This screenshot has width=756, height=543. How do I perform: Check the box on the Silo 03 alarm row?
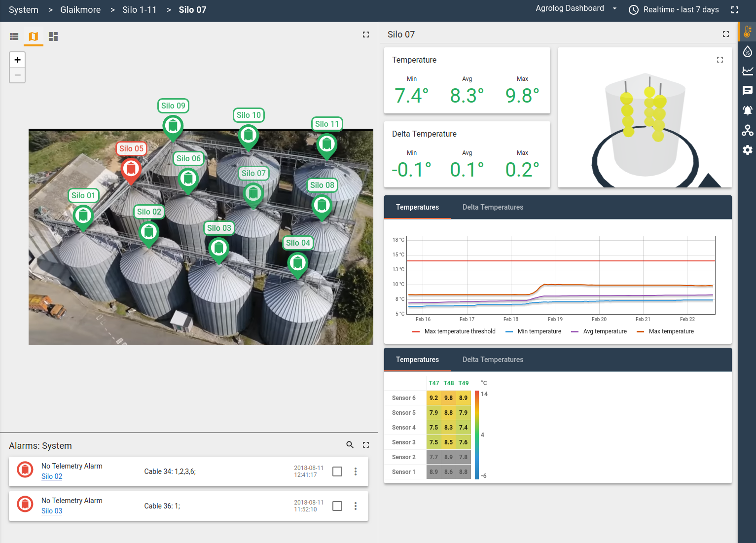[337, 506]
